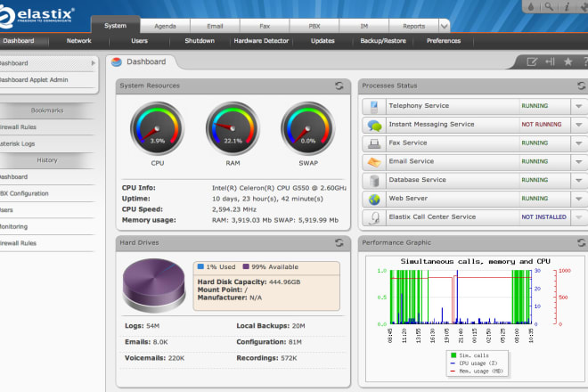This screenshot has width=588, height=392.
Task: Click the Dashboard pie icon in title
Action: click(x=117, y=61)
